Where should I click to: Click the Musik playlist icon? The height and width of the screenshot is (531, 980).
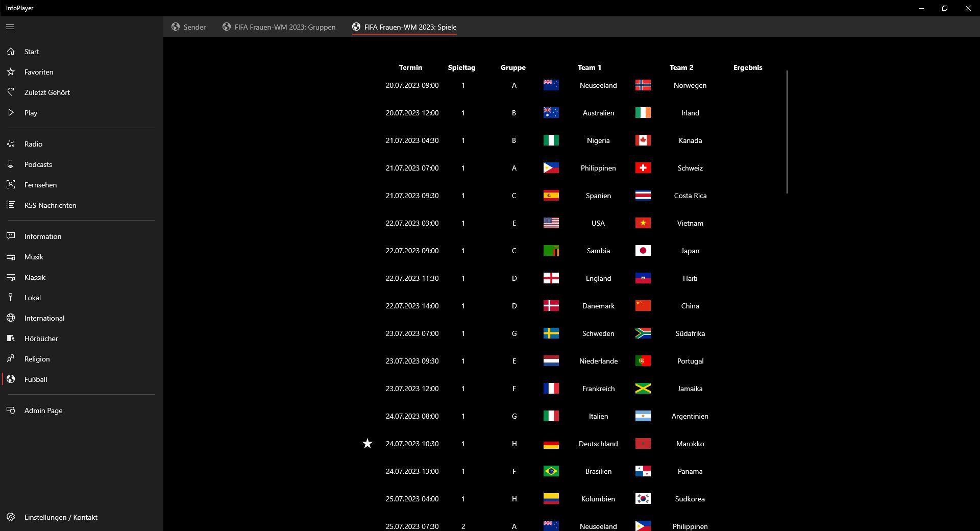tap(11, 257)
